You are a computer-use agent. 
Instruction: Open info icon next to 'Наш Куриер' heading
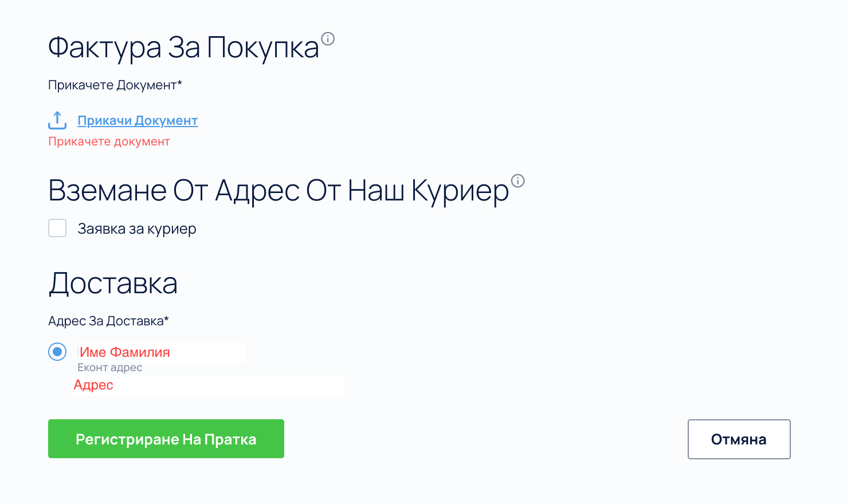coord(517,181)
